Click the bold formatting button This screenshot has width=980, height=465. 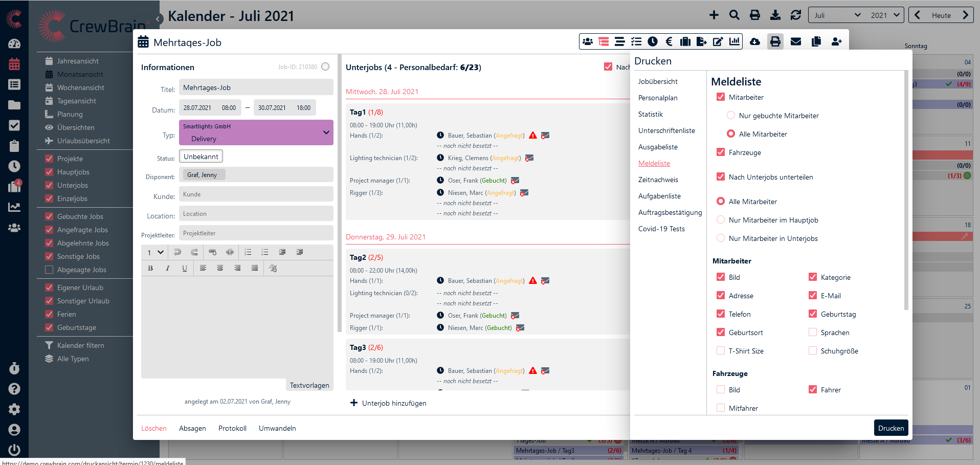(x=150, y=268)
